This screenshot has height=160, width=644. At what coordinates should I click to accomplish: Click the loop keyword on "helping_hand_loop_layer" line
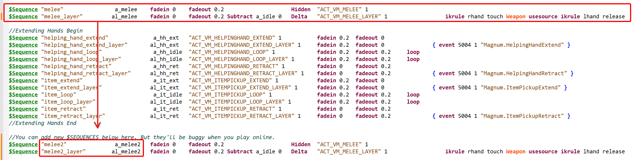pos(413,59)
